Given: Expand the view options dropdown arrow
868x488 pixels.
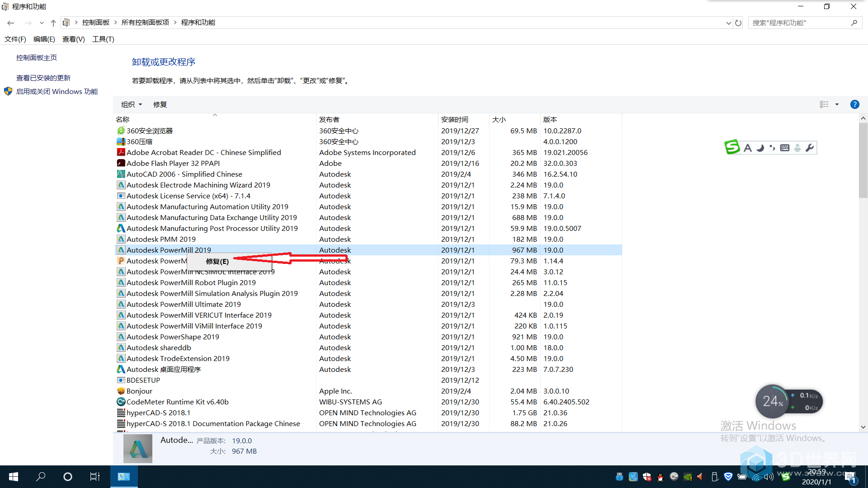Looking at the screenshot, I should click(x=837, y=104).
